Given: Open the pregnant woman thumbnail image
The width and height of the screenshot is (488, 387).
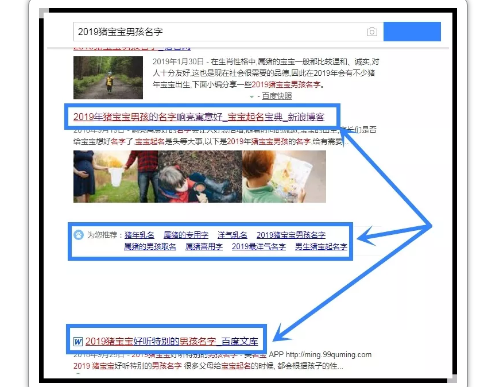Looking at the screenshot, I should click(115, 176).
